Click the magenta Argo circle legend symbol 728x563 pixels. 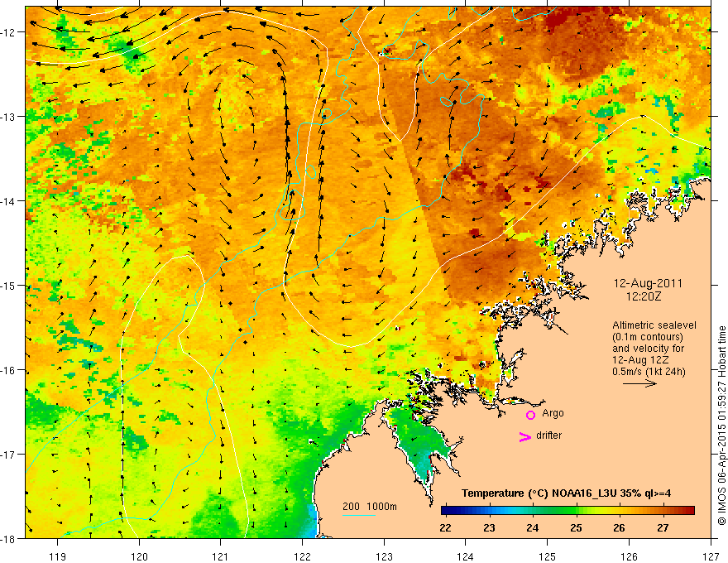pyautogui.click(x=530, y=415)
